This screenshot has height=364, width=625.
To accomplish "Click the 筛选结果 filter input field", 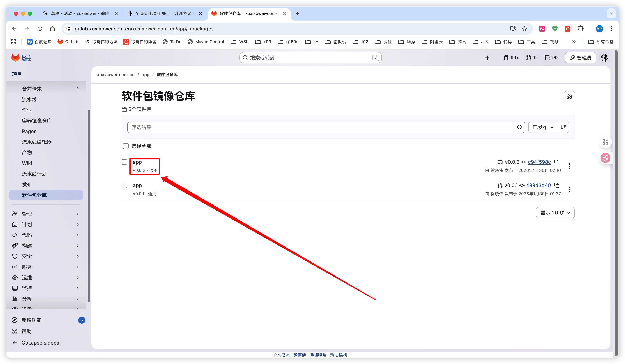I will coord(320,127).
